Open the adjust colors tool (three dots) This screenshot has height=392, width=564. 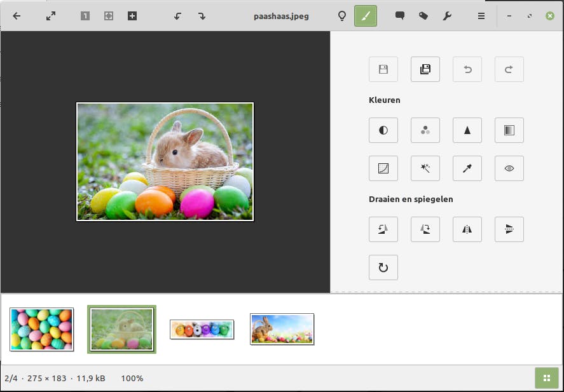425,130
